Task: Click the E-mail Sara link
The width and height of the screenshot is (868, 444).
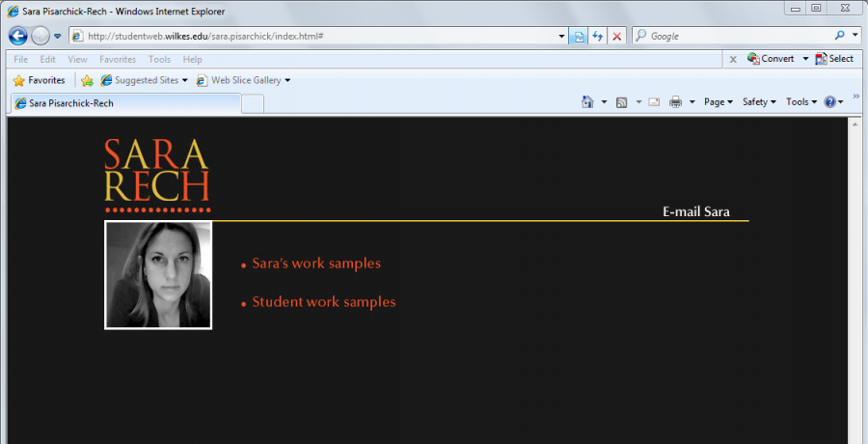Action: [x=695, y=211]
